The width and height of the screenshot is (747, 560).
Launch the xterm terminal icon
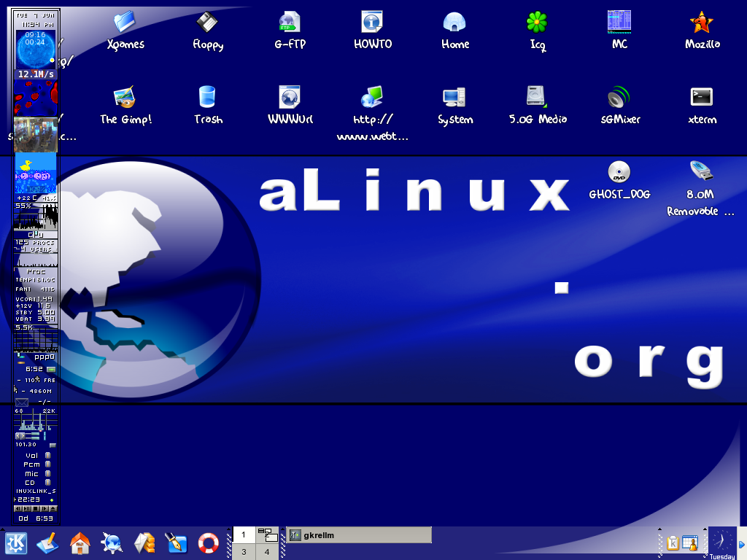(702, 97)
